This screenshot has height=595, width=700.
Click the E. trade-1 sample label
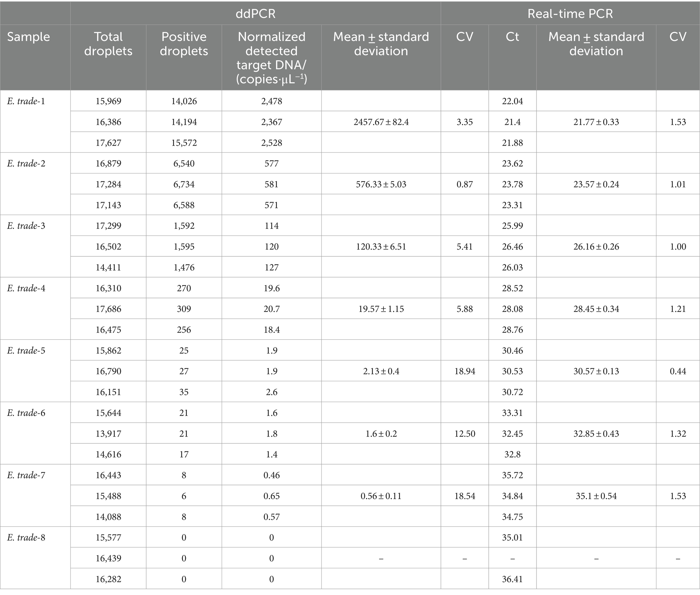[26, 101]
